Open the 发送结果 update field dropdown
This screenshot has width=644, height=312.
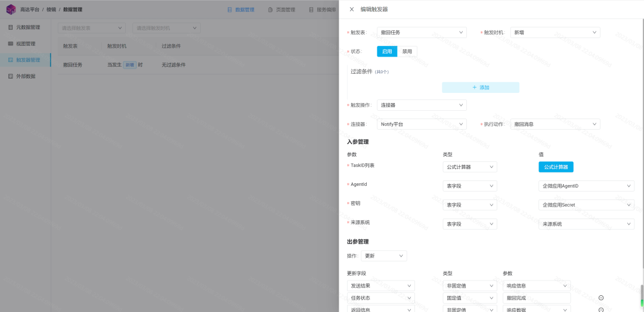tap(380, 286)
